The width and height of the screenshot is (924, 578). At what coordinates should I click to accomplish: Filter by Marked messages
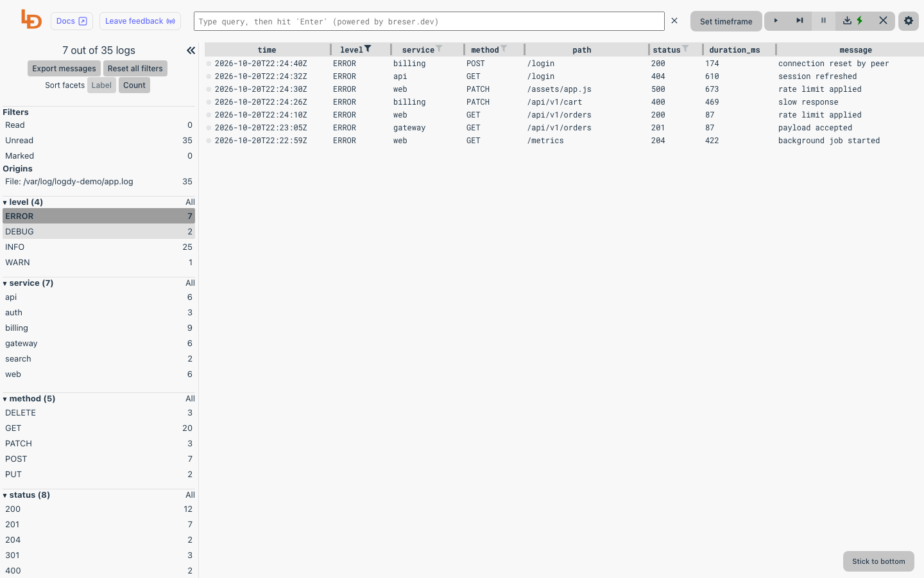[x=99, y=156]
